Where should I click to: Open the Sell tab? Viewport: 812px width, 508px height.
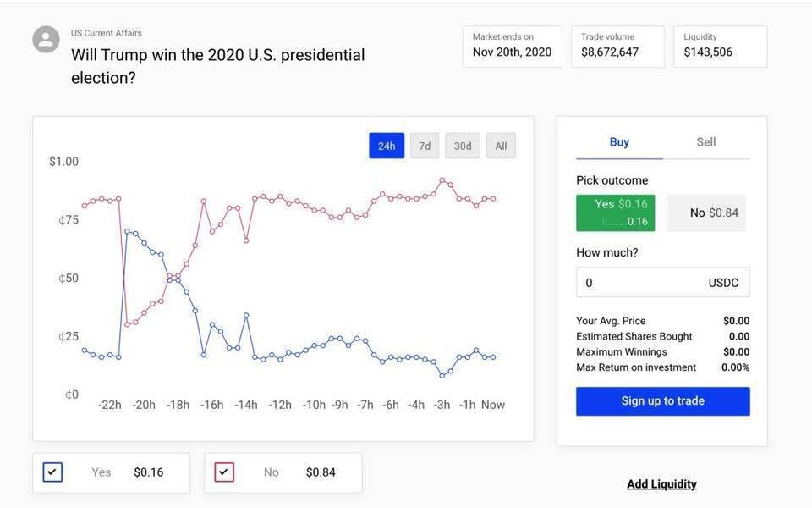pyautogui.click(x=706, y=142)
